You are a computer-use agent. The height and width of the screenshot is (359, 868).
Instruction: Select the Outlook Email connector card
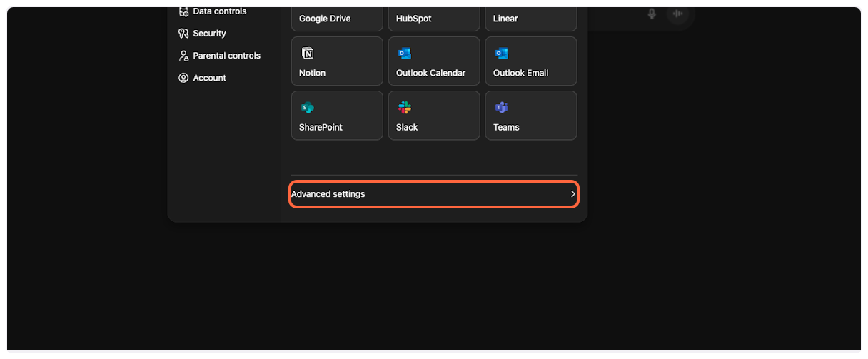click(x=531, y=61)
